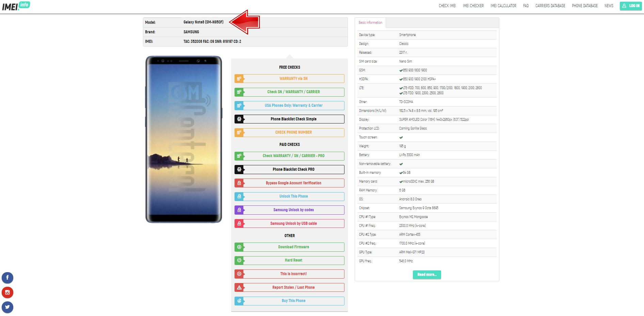Open IMEI CALCULATOR in the top navigation
Viewport: 644px width, 316px height.
[503, 6]
